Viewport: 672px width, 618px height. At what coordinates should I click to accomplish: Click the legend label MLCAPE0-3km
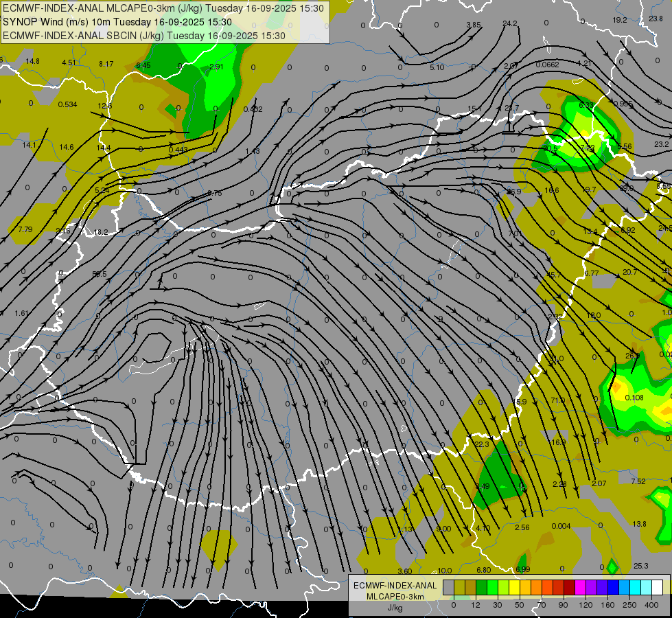[x=395, y=596]
